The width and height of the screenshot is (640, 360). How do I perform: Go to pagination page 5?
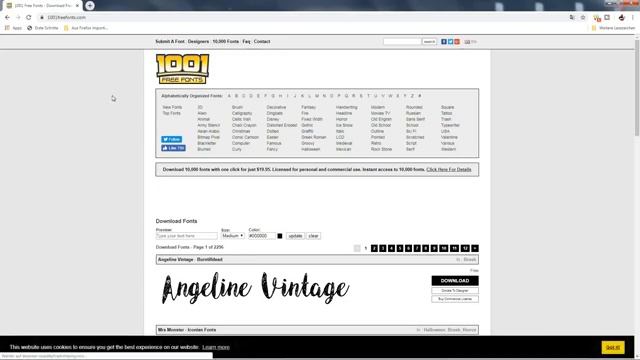pos(400,248)
